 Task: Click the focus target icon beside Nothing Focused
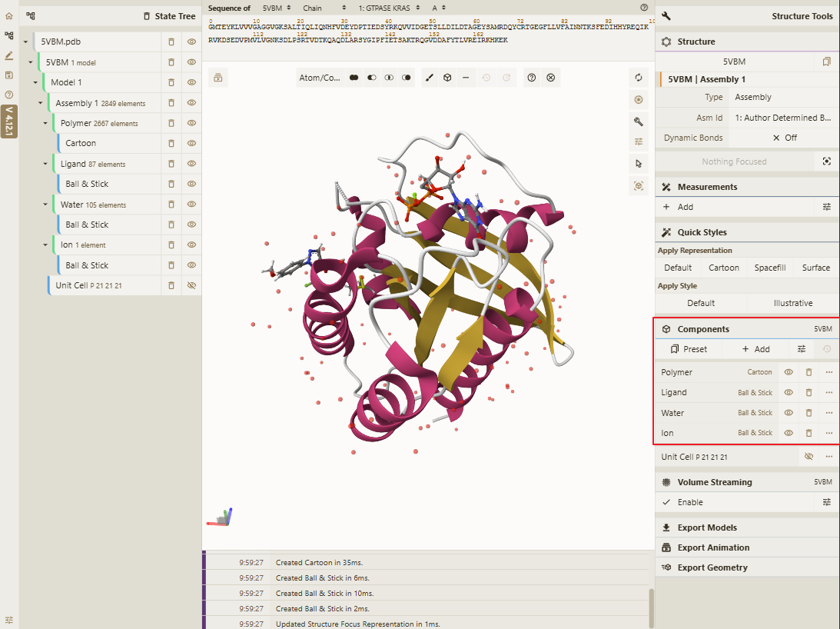[x=827, y=161]
